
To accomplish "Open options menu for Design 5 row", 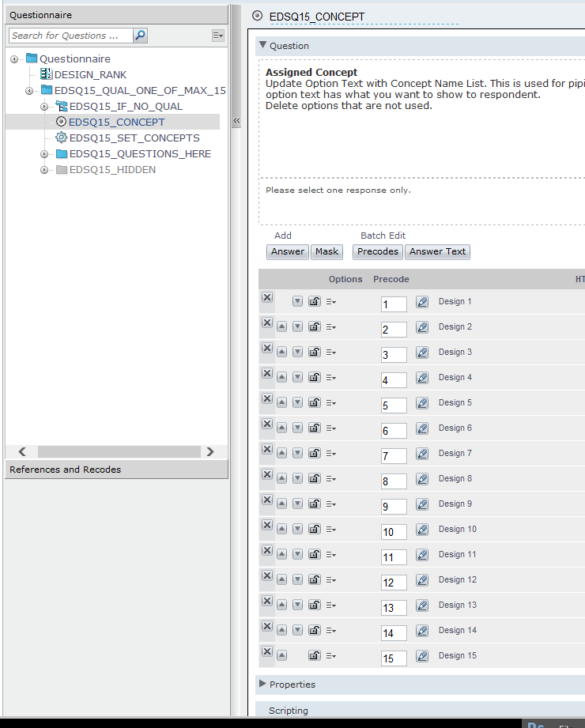I will (x=331, y=403).
